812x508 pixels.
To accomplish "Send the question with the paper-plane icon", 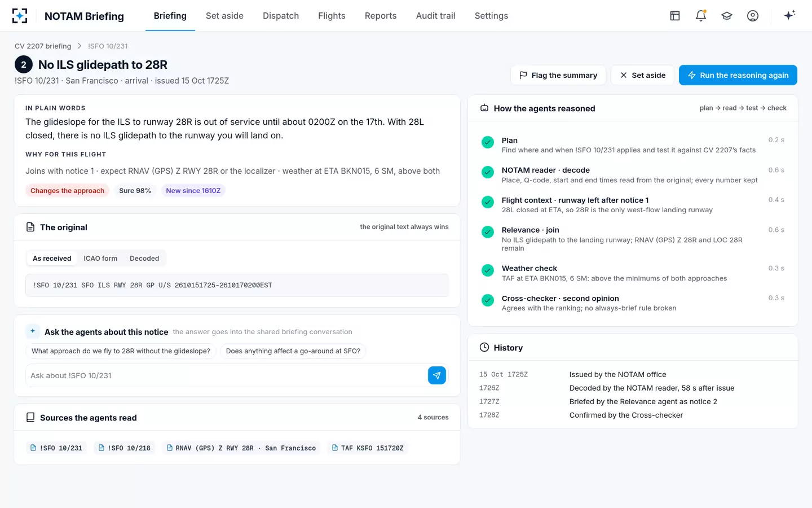I will pos(437,375).
